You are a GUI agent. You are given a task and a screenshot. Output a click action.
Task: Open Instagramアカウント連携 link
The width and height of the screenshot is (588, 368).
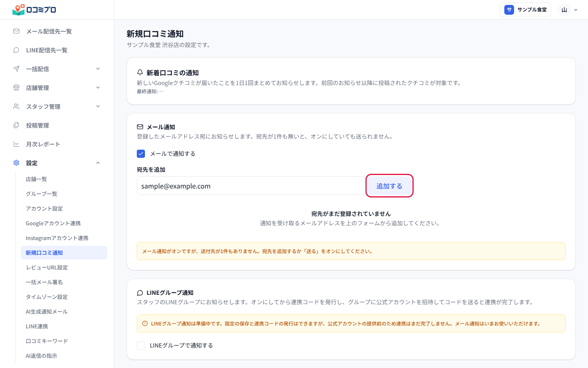[64, 238]
